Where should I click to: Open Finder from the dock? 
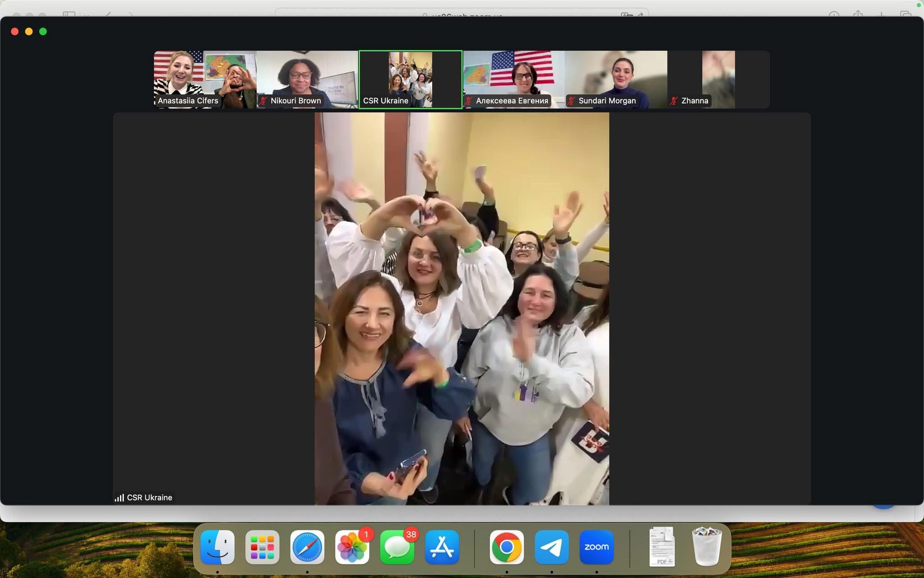(x=217, y=547)
